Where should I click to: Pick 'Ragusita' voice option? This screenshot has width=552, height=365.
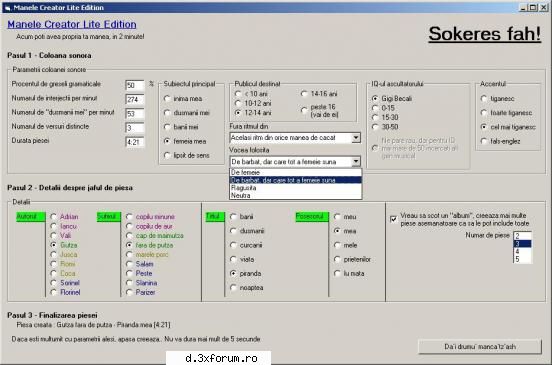[295, 188]
